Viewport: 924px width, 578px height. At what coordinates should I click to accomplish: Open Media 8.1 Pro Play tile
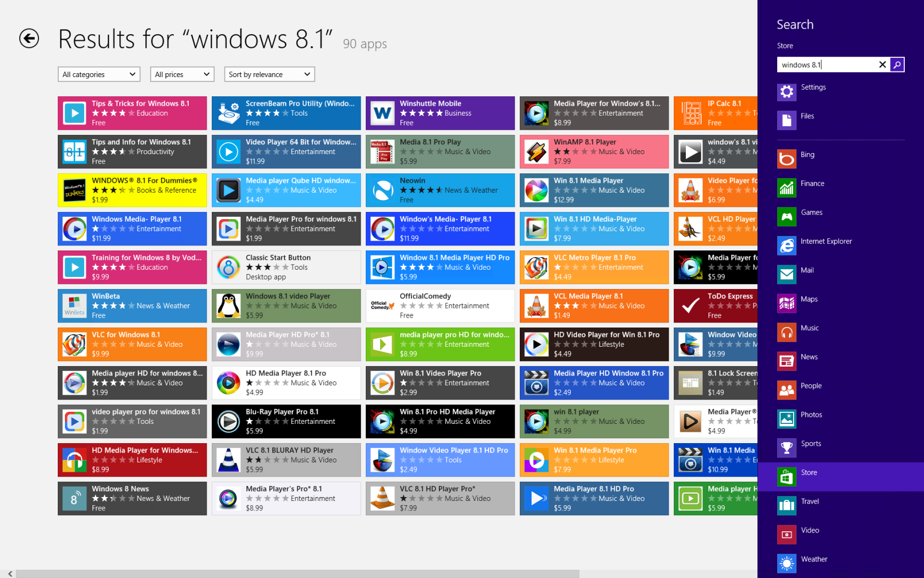tap(440, 151)
